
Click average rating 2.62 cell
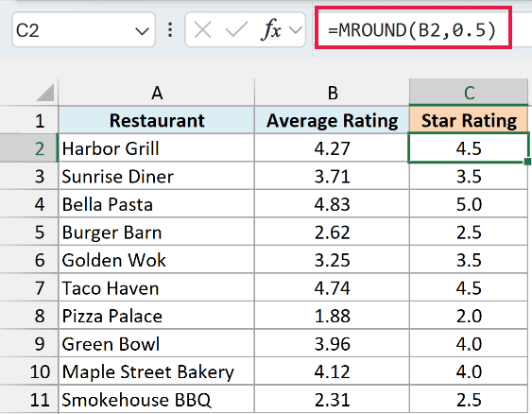(x=332, y=232)
